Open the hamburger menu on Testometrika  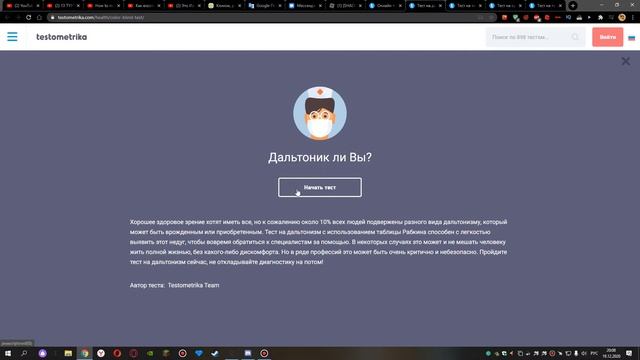click(x=12, y=37)
